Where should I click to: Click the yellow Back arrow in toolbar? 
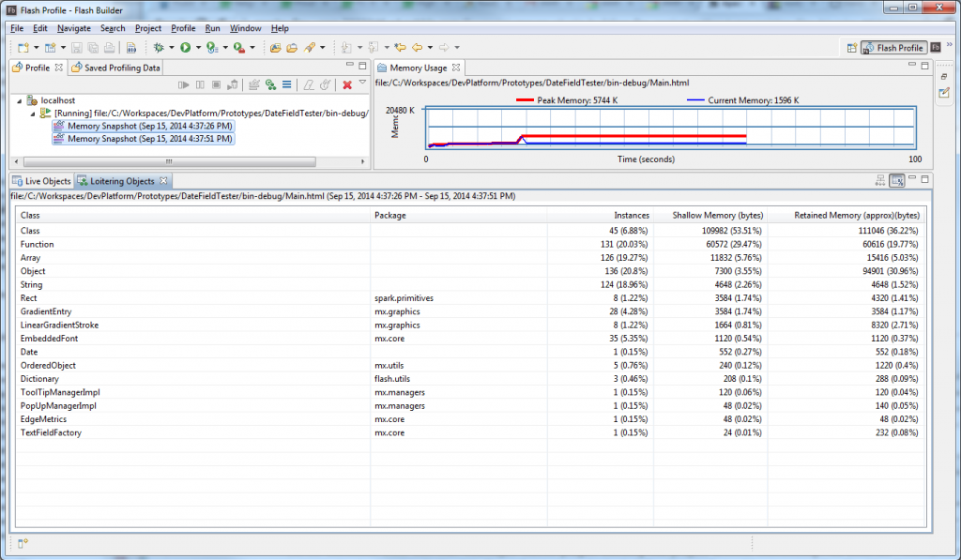coord(417,48)
